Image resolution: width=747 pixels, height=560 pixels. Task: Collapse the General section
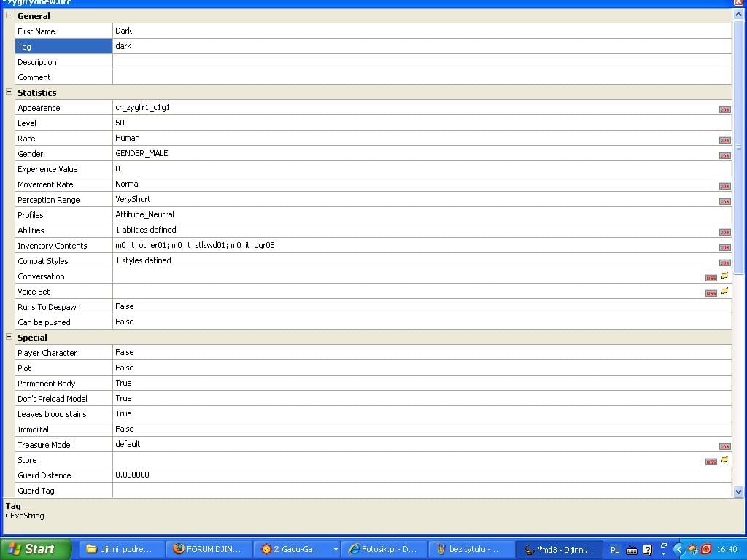9,15
